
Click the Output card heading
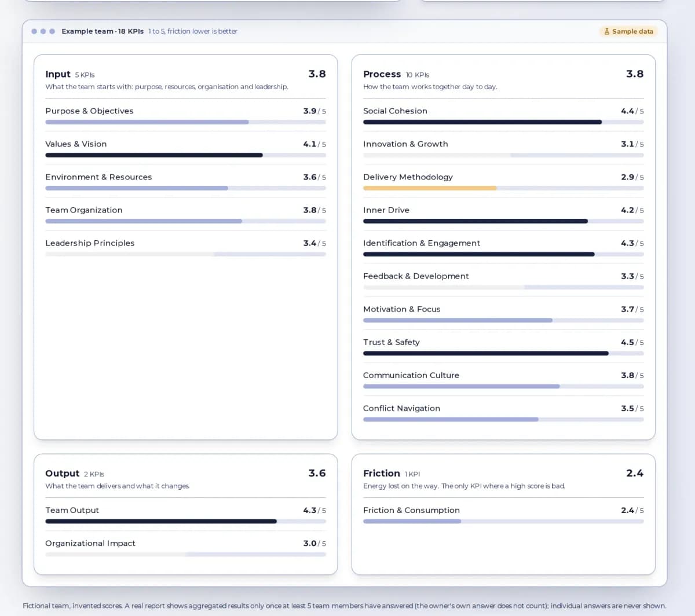pos(62,473)
